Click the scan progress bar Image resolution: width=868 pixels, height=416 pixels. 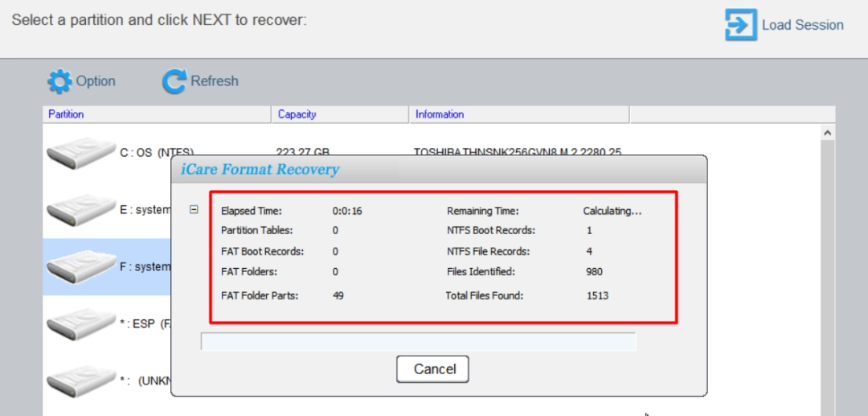point(418,341)
